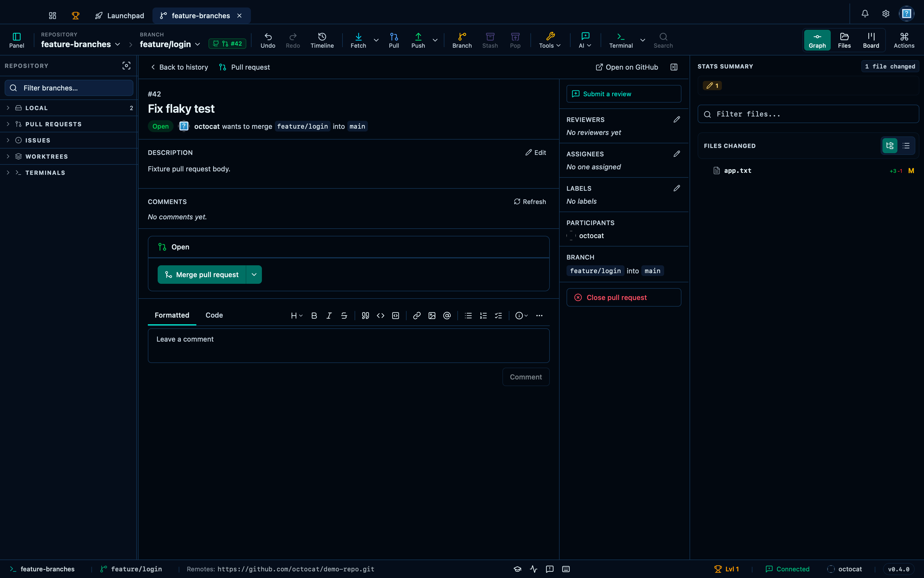Click the Undo toolbar icon

point(268,40)
